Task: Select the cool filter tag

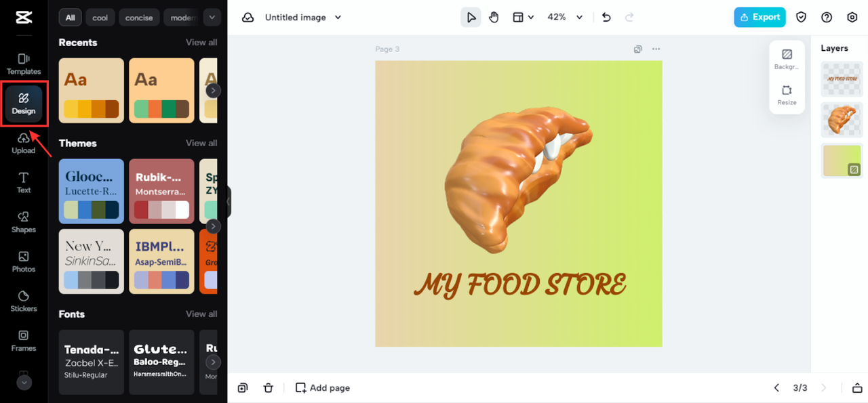Action: click(x=100, y=18)
